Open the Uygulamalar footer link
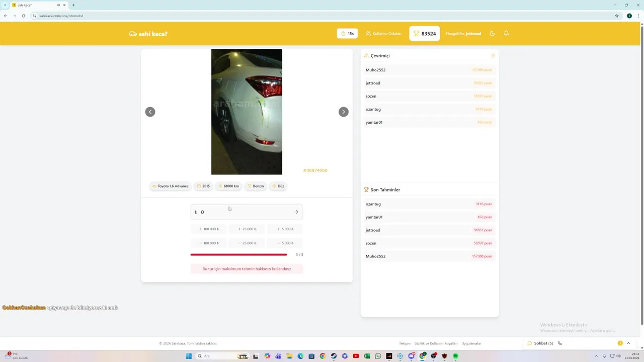The width and height of the screenshot is (644, 362). tap(471, 343)
